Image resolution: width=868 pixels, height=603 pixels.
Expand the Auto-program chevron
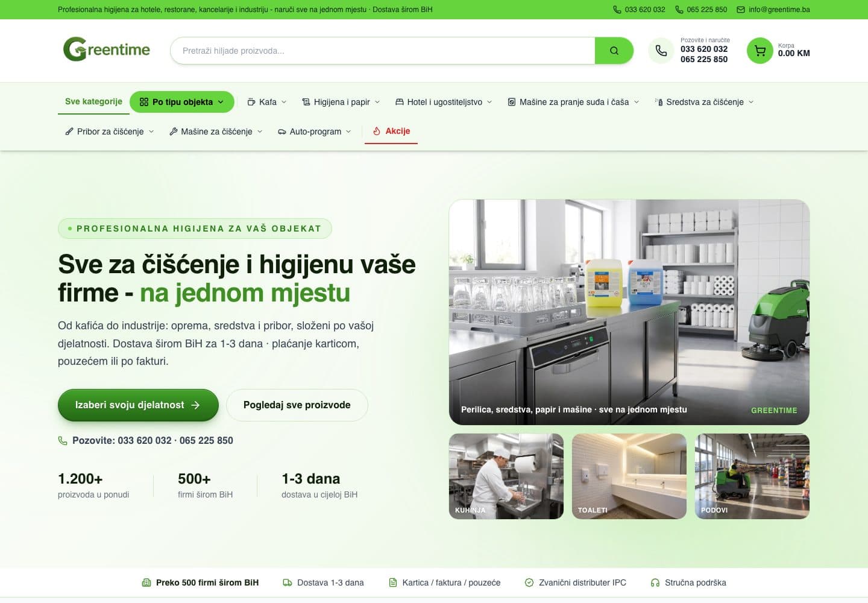tap(348, 131)
